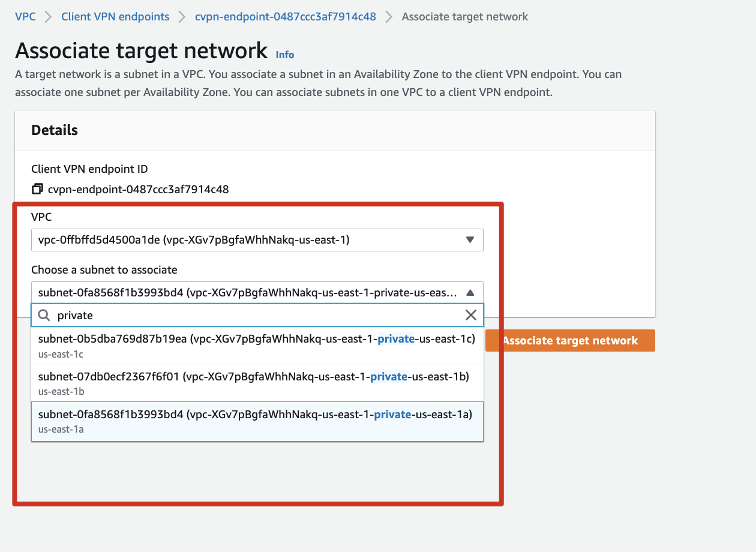Choose subnet-0fa8568f1b3993bd4 in us-east-1a
756x552 pixels.
257,421
